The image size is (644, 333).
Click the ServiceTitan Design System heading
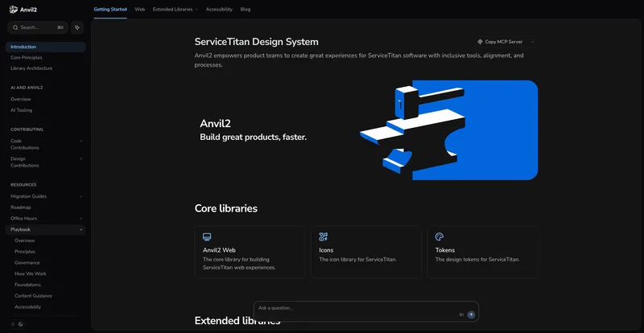pyautogui.click(x=256, y=42)
